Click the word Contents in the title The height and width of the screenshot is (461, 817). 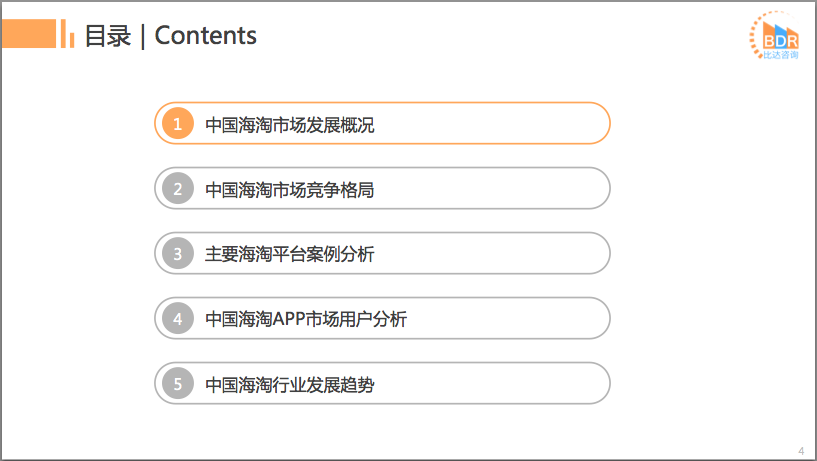[x=205, y=36]
